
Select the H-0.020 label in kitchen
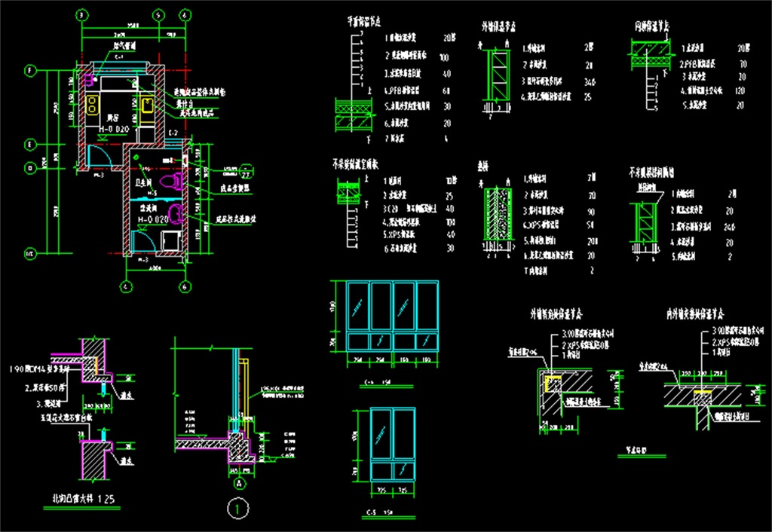tap(113, 129)
